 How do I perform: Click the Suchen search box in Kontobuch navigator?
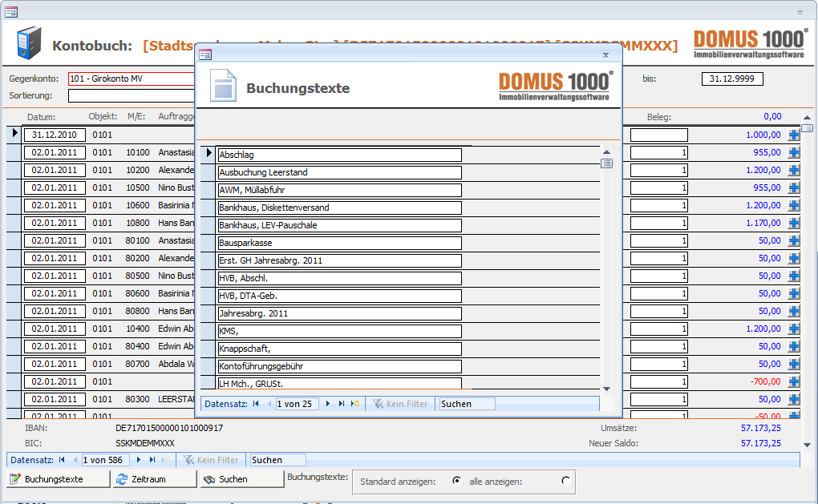pos(277,460)
